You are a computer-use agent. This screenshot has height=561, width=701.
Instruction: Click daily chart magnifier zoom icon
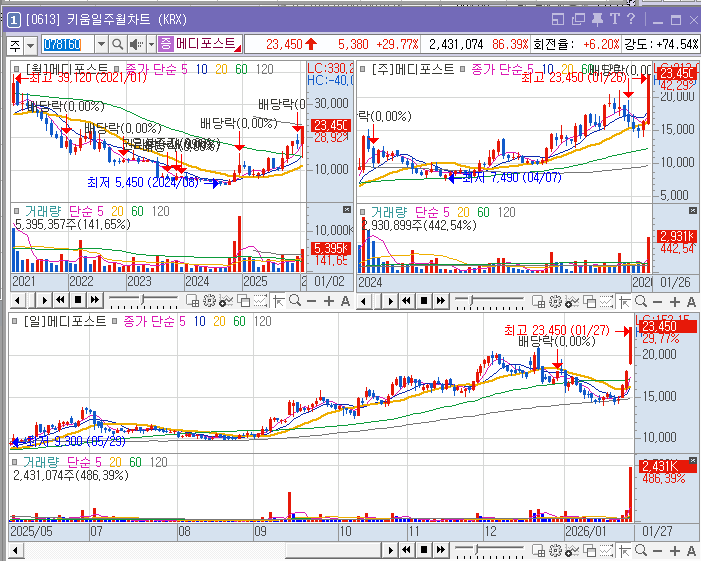(641, 550)
